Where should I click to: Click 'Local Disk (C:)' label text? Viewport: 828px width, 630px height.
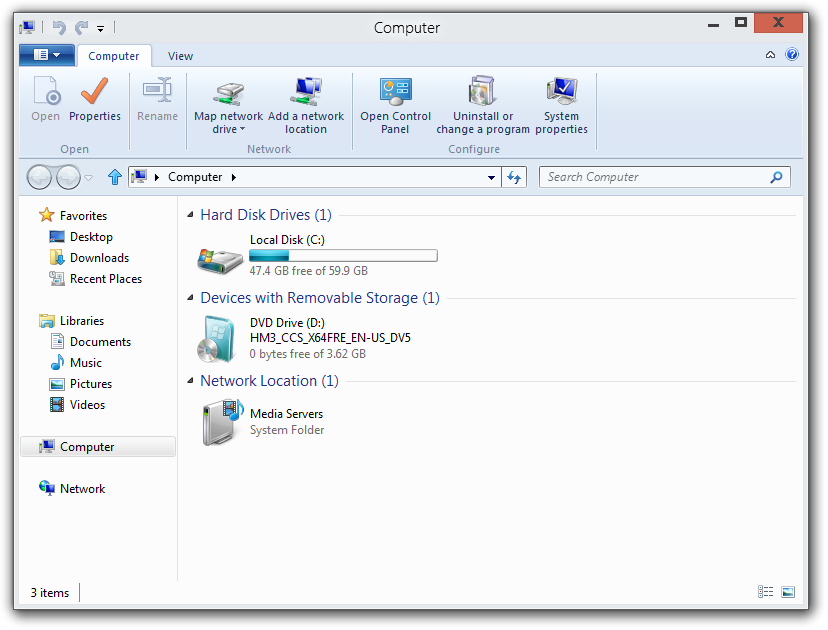(287, 240)
